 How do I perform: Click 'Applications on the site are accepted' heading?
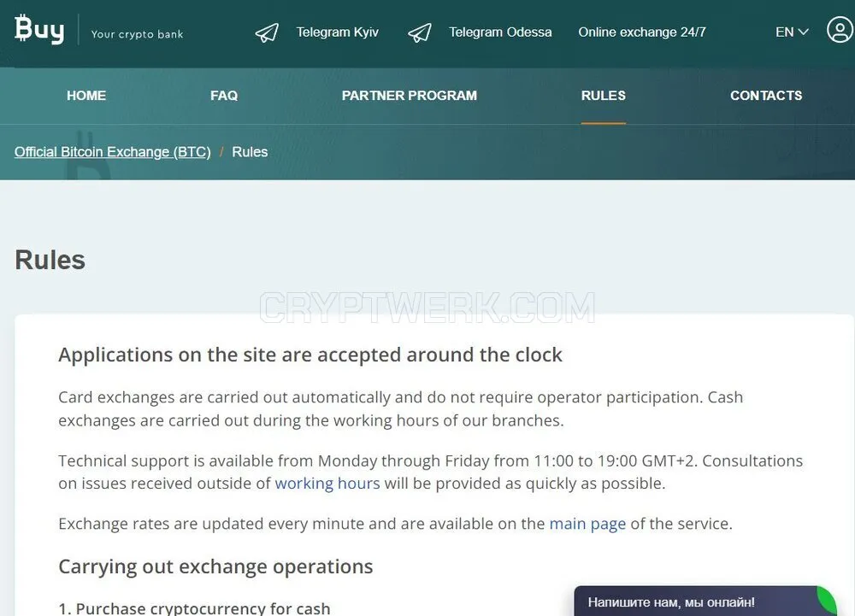pyautogui.click(x=310, y=355)
